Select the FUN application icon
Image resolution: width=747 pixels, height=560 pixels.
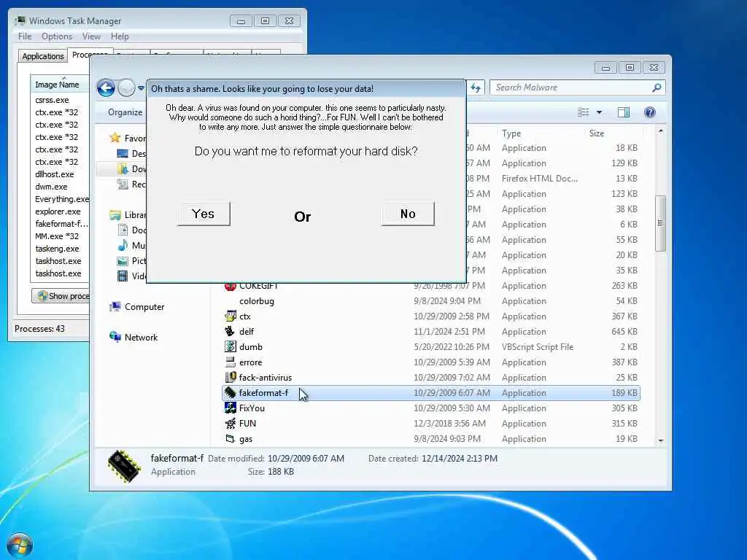coord(231,423)
